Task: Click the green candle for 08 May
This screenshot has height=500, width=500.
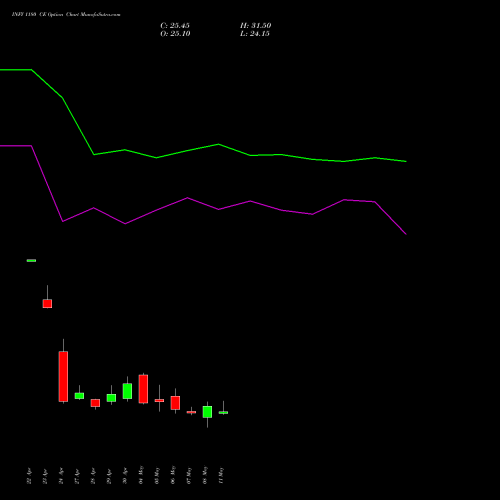Action: tap(207, 412)
